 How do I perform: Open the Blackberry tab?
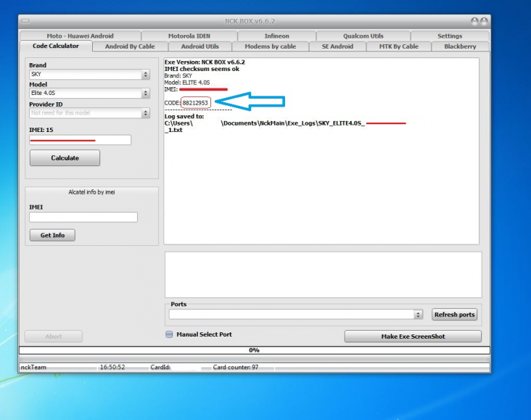pos(460,46)
